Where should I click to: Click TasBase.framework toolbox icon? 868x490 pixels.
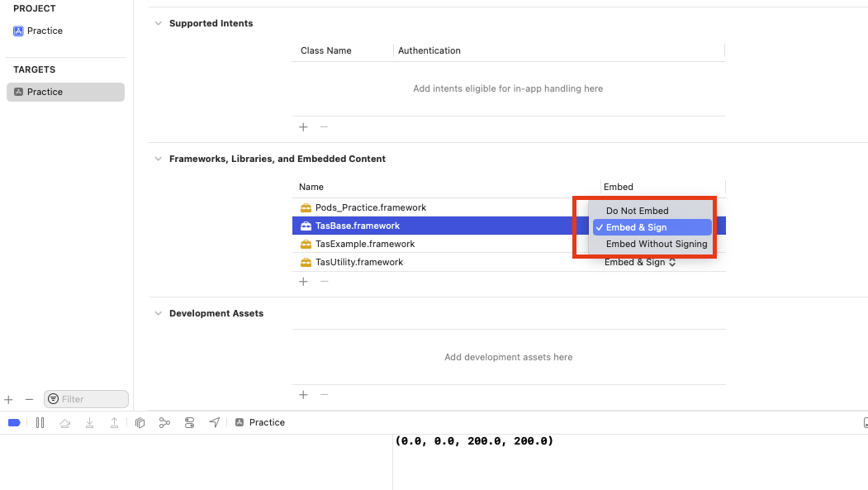[x=306, y=226]
